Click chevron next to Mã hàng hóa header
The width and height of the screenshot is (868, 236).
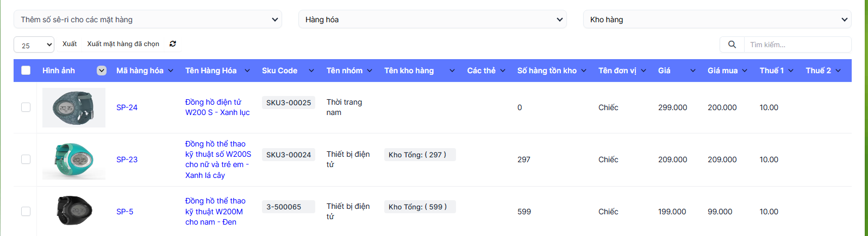pos(171,71)
